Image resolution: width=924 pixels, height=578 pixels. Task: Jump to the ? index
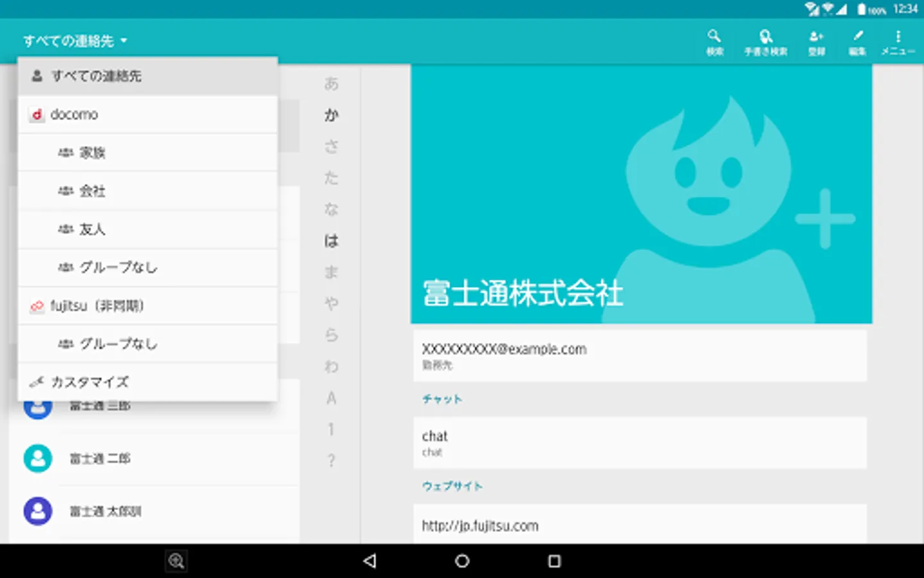[x=331, y=460]
